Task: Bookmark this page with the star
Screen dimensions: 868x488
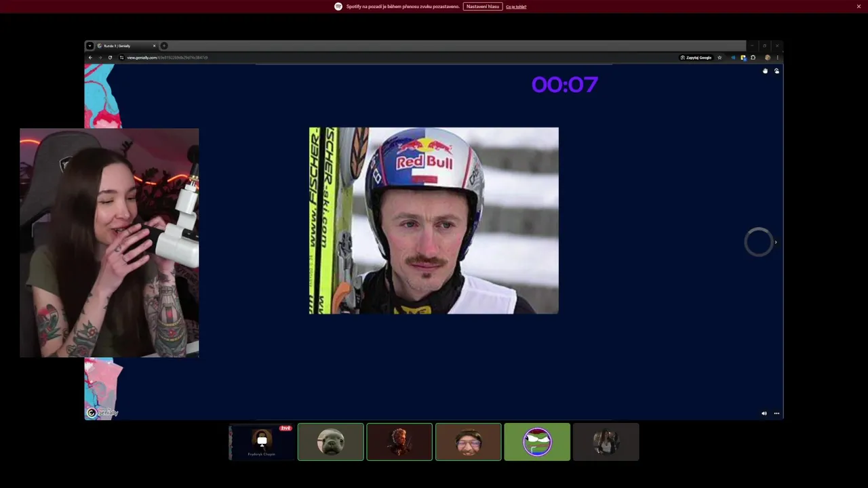Action: (719, 58)
